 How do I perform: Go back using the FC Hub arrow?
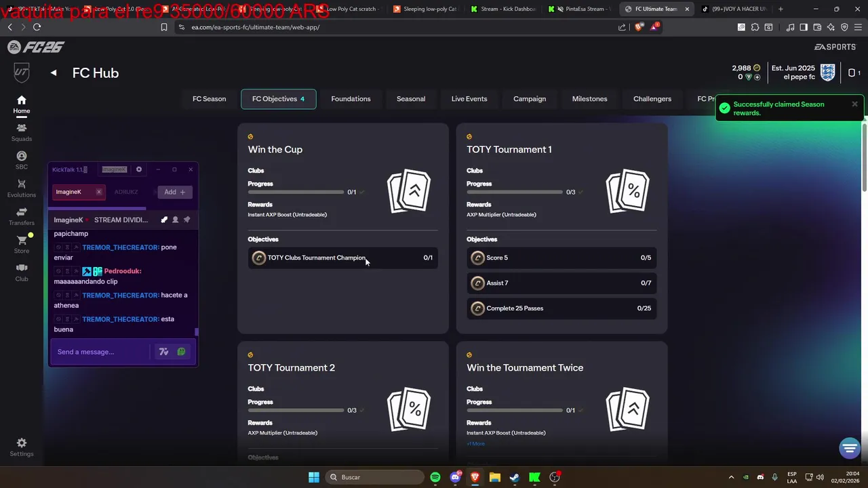[54, 73]
